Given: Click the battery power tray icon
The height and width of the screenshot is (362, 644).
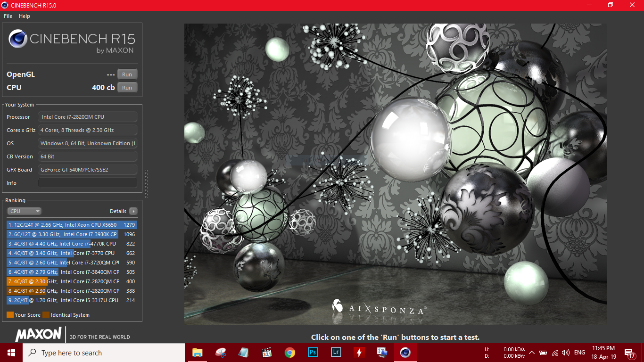Looking at the screenshot, I should [543, 353].
